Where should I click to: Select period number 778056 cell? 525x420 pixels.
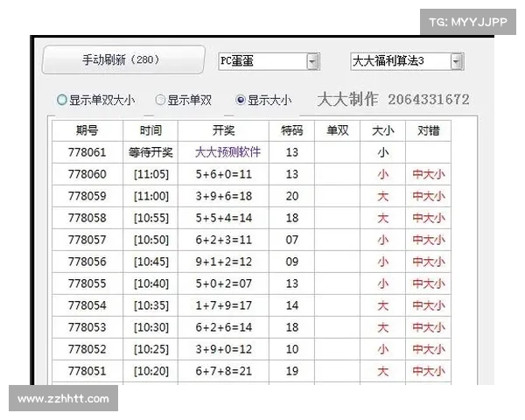(87, 262)
